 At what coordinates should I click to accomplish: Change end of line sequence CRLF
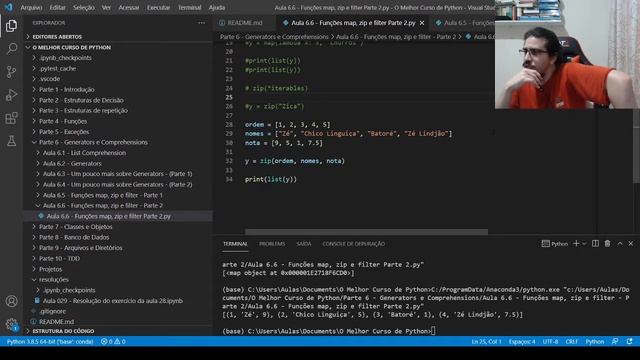coord(571,342)
